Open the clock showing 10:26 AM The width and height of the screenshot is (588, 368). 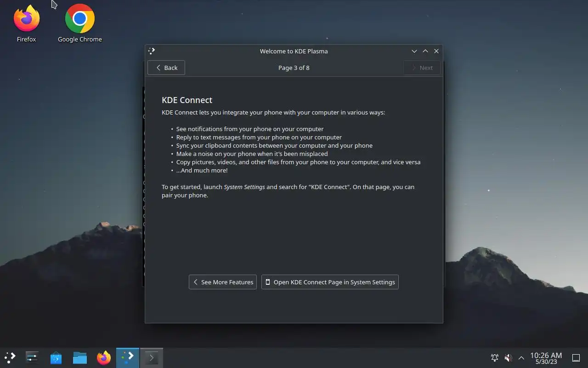click(546, 358)
